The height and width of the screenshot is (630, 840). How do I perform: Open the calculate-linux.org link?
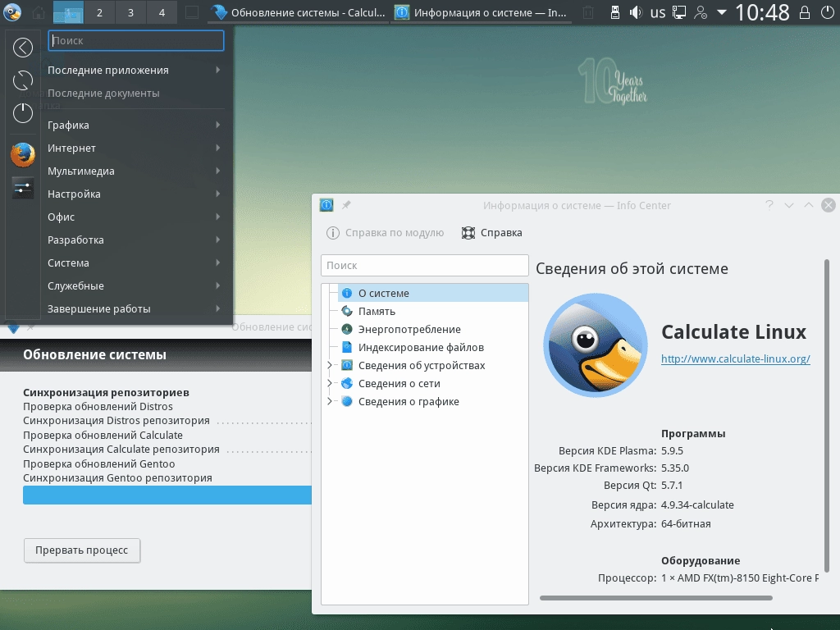point(736,359)
